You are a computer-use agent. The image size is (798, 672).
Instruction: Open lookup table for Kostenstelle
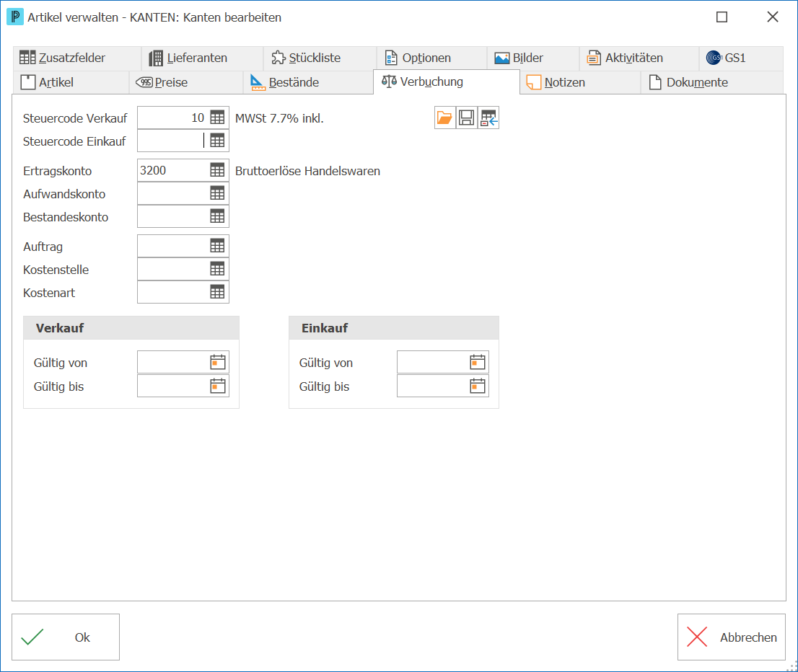click(x=217, y=269)
